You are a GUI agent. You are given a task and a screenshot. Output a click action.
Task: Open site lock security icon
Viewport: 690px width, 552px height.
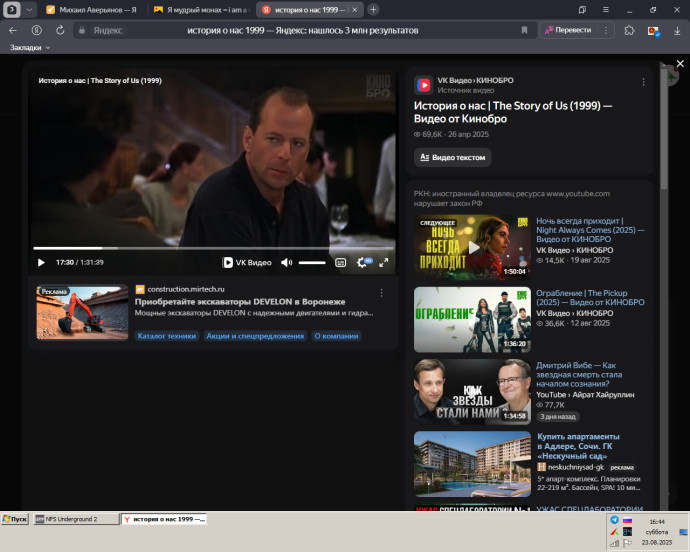pos(82,30)
